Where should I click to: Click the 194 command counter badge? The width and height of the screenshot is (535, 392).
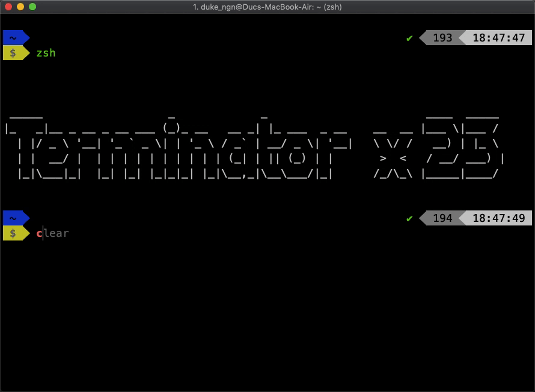click(441, 218)
